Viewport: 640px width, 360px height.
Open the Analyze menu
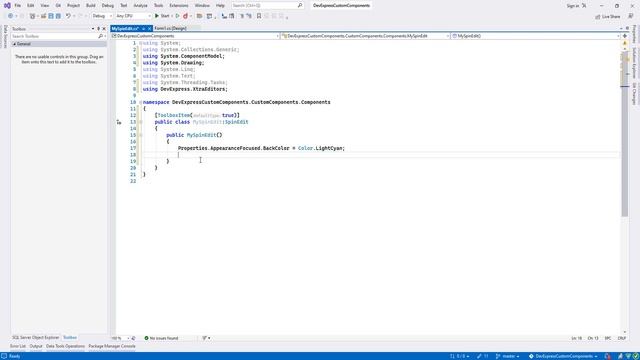pos(140,6)
